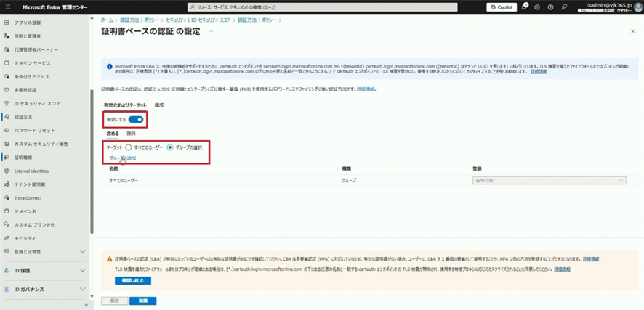Open Entra Connect in the sidebar

coord(28,197)
